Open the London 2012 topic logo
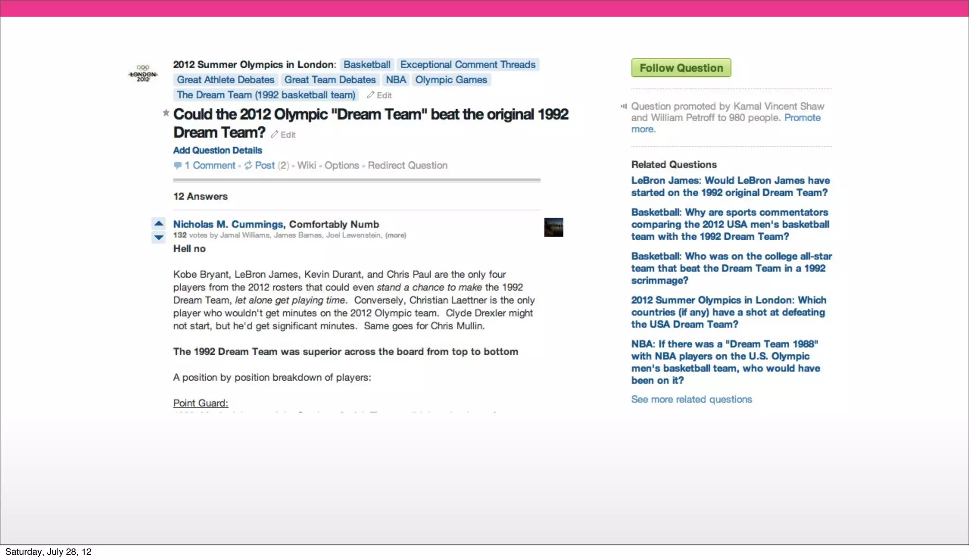 pyautogui.click(x=143, y=73)
